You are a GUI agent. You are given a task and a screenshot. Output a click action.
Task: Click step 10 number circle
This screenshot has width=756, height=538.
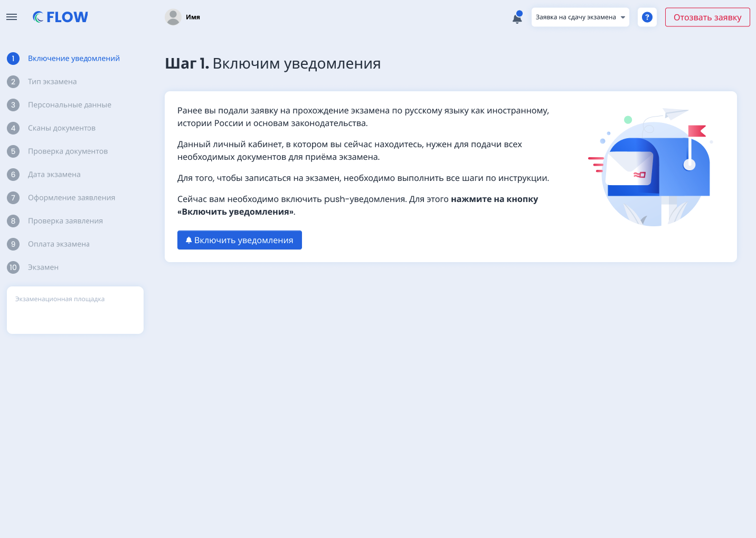[x=13, y=267]
